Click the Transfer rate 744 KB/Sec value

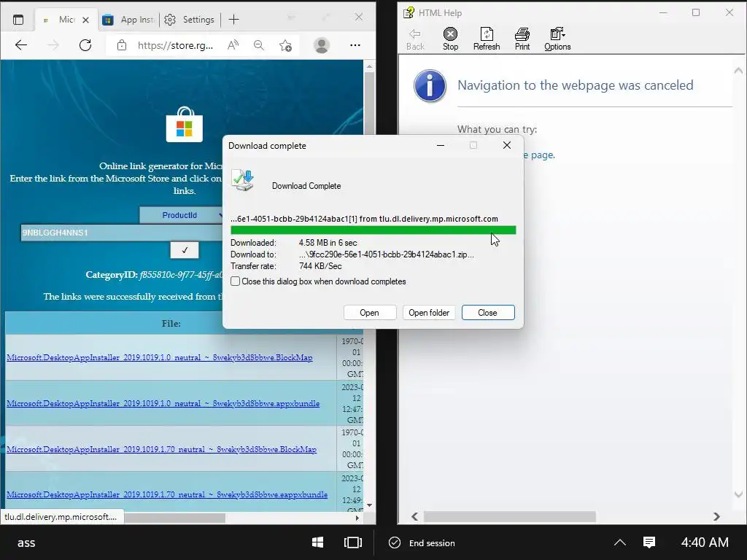point(321,266)
